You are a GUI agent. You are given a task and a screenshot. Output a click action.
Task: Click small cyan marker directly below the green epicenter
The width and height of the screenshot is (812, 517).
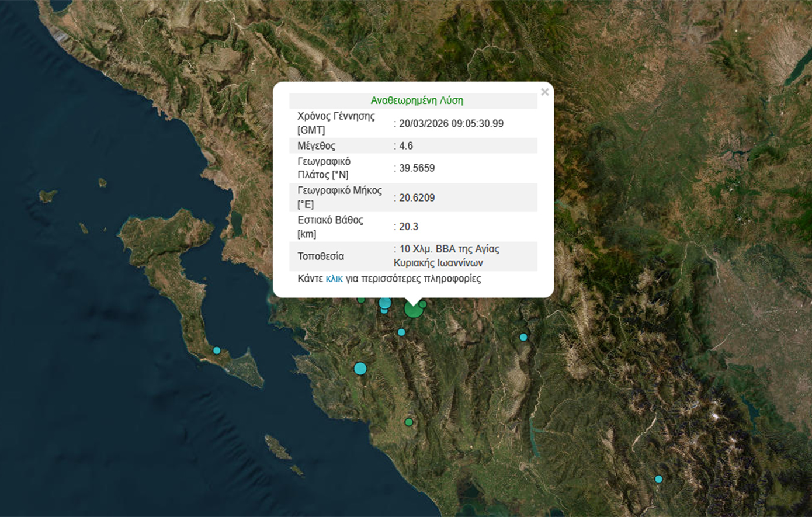click(x=401, y=332)
